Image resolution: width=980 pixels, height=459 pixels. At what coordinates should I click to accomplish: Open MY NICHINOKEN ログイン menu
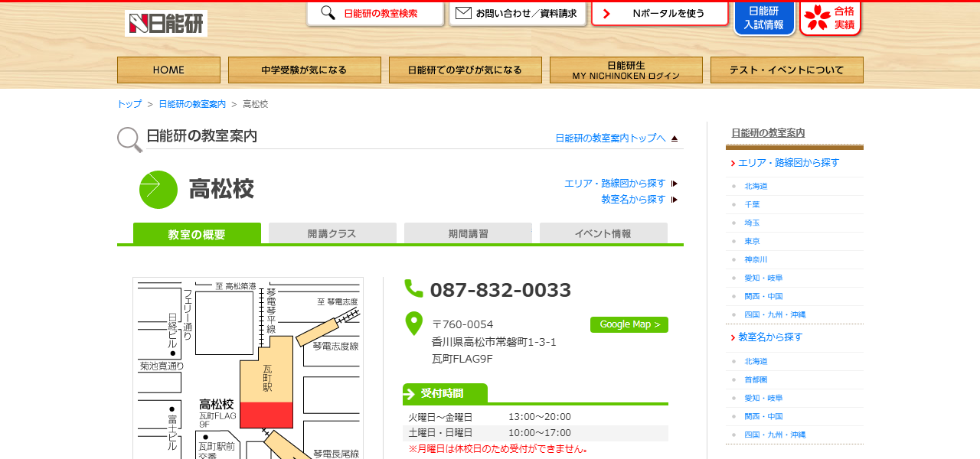pos(626,70)
